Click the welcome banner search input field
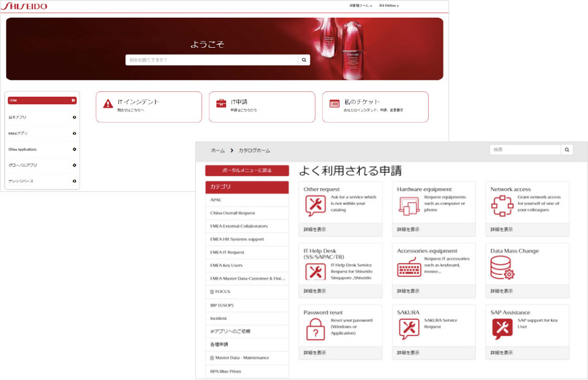588x380 pixels. coord(211,60)
